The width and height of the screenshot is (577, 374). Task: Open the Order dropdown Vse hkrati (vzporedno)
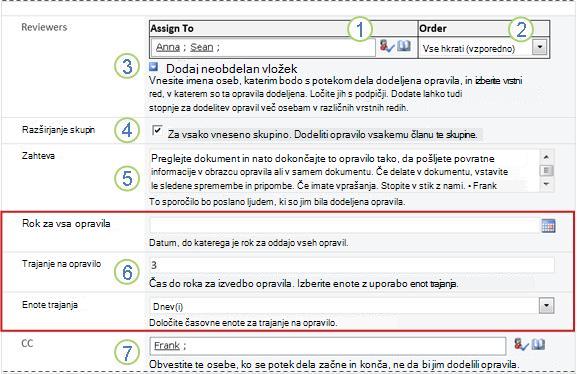[x=539, y=47]
